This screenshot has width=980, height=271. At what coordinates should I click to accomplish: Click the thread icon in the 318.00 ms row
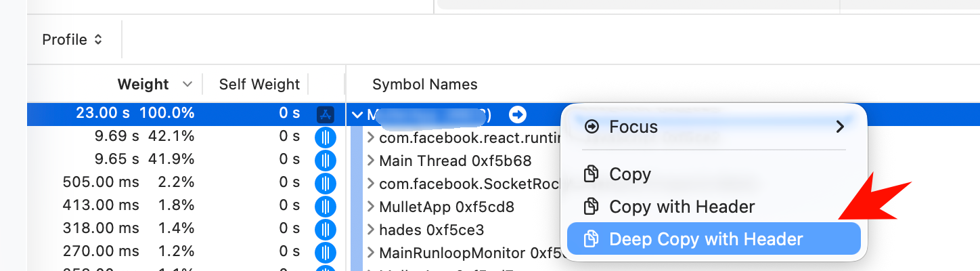point(326,229)
